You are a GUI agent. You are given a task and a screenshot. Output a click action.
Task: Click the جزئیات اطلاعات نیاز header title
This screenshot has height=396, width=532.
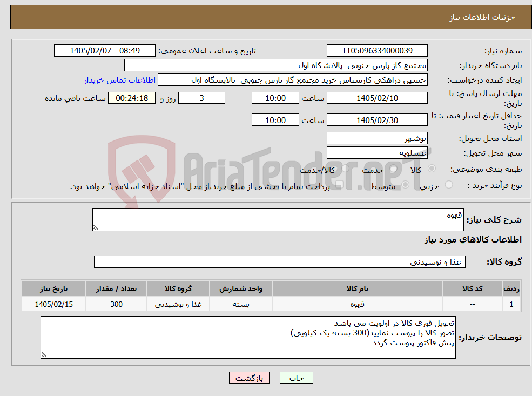[482, 17]
